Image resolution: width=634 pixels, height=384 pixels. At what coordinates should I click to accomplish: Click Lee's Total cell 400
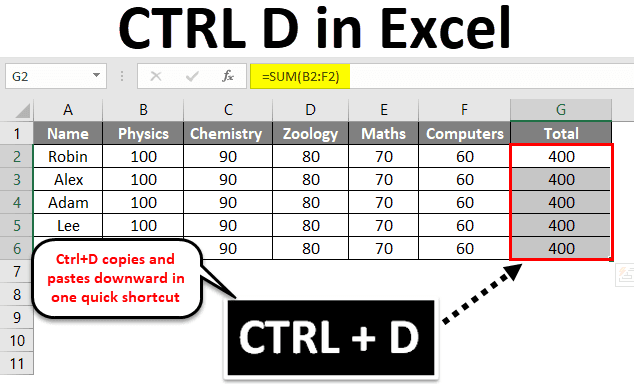561,226
